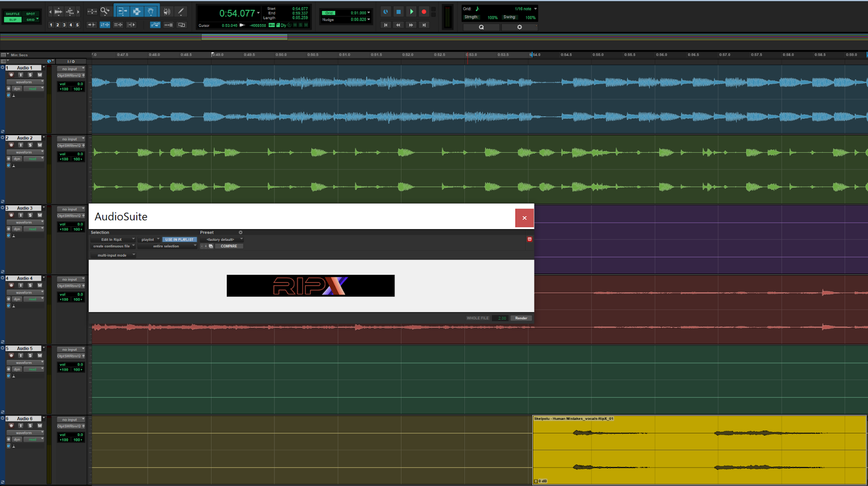Open the multi-input mode dropdown
This screenshot has width=868, height=486.
pos(113,255)
